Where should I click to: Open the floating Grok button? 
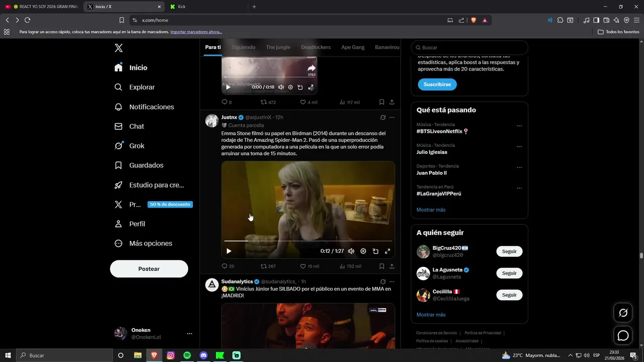pyautogui.click(x=623, y=313)
